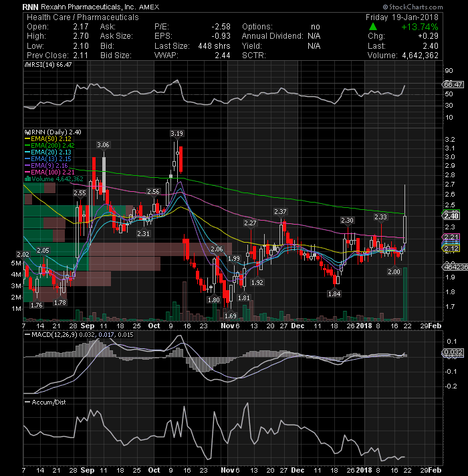Click the 2.55 price label
This screenshot has height=476, width=468.
[80, 193]
